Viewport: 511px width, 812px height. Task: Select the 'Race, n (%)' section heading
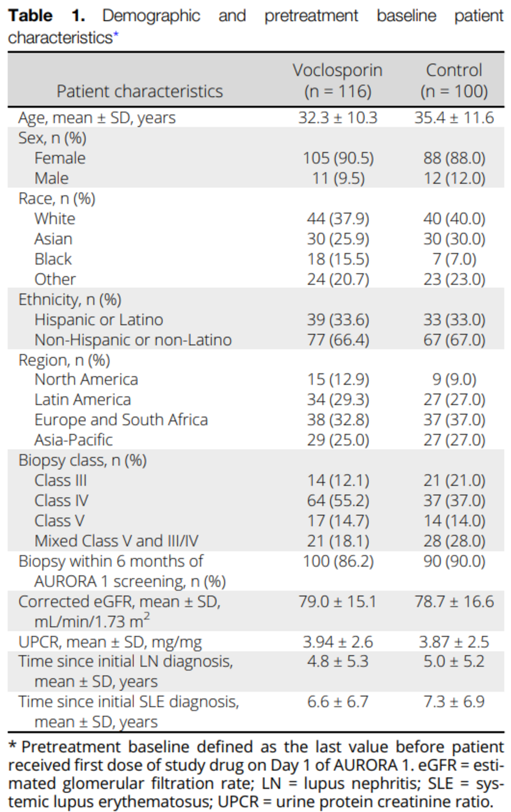point(57,198)
